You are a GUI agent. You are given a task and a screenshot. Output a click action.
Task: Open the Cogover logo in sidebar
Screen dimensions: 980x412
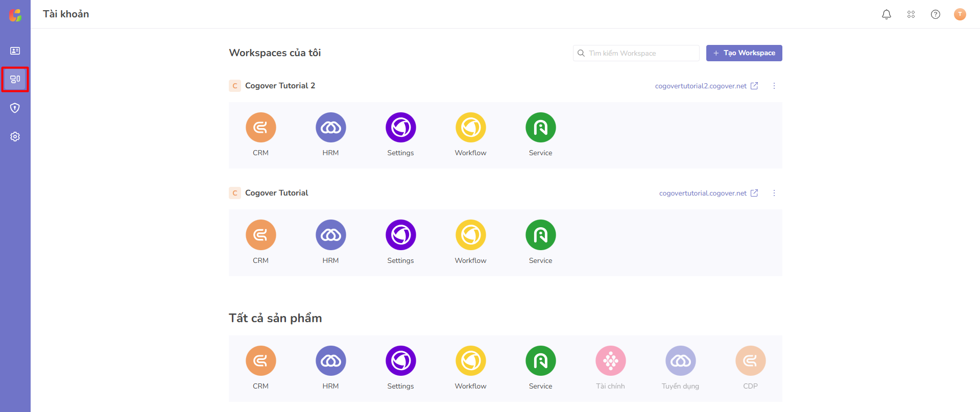pyautogui.click(x=15, y=15)
